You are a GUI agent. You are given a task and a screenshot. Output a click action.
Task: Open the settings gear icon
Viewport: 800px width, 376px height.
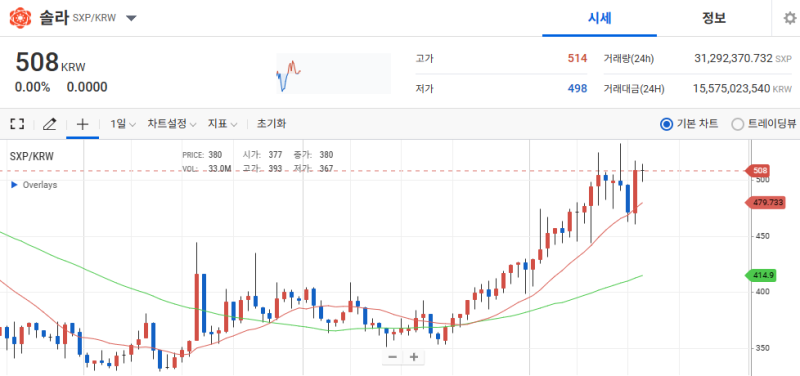pyautogui.click(x=789, y=18)
